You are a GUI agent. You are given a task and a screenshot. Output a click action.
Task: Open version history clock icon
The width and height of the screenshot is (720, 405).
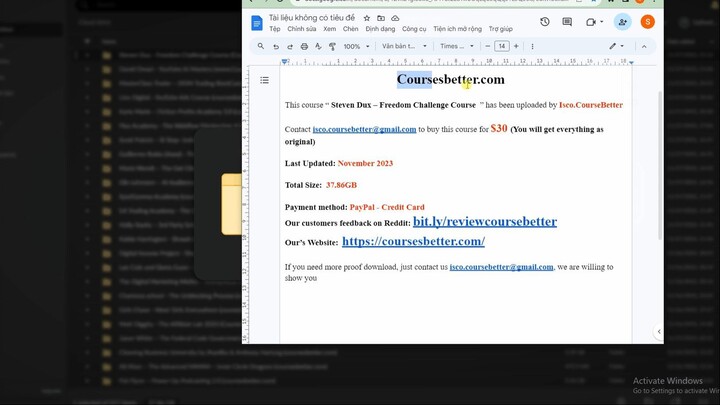(545, 22)
